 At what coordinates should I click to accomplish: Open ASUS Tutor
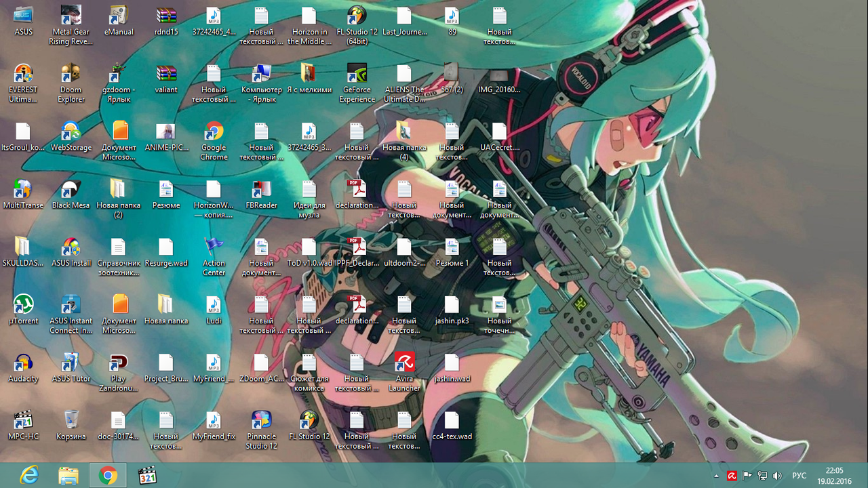[x=71, y=367]
